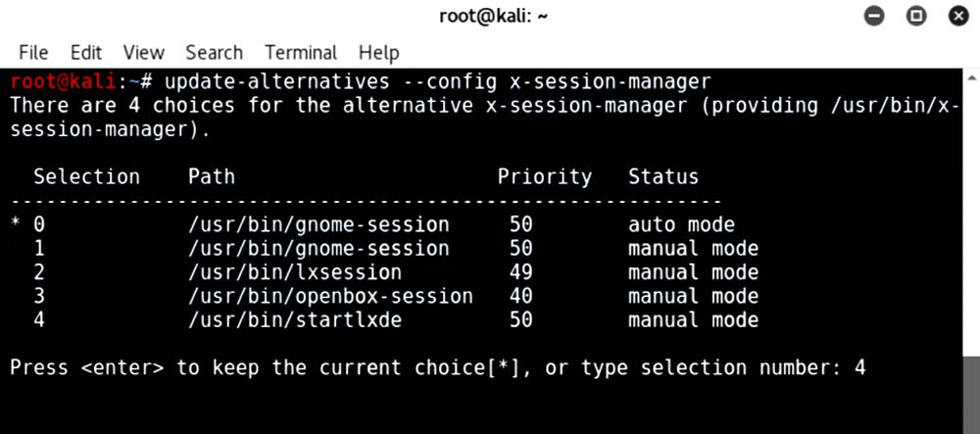
Task: Click the root@kali window title bar
Action: pos(490,16)
